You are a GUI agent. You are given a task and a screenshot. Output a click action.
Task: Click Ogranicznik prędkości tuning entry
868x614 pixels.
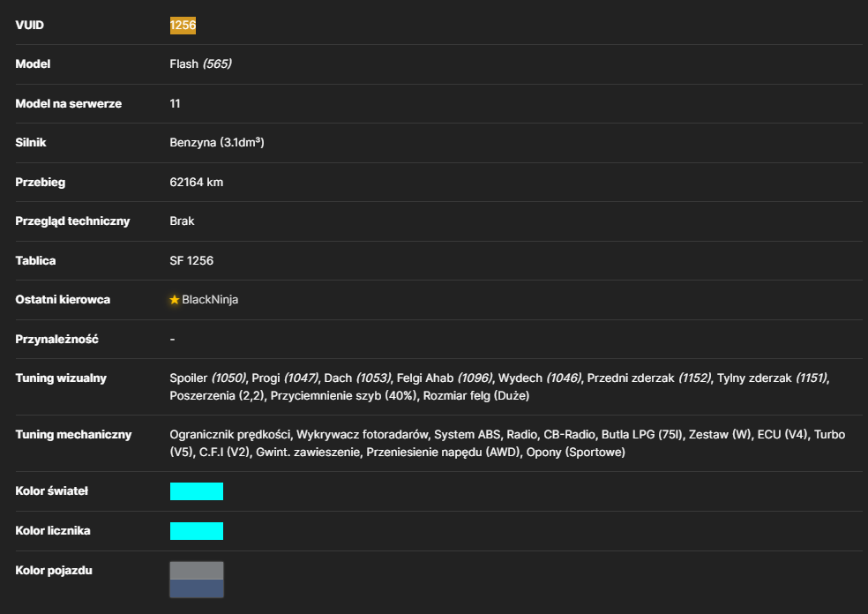229,435
